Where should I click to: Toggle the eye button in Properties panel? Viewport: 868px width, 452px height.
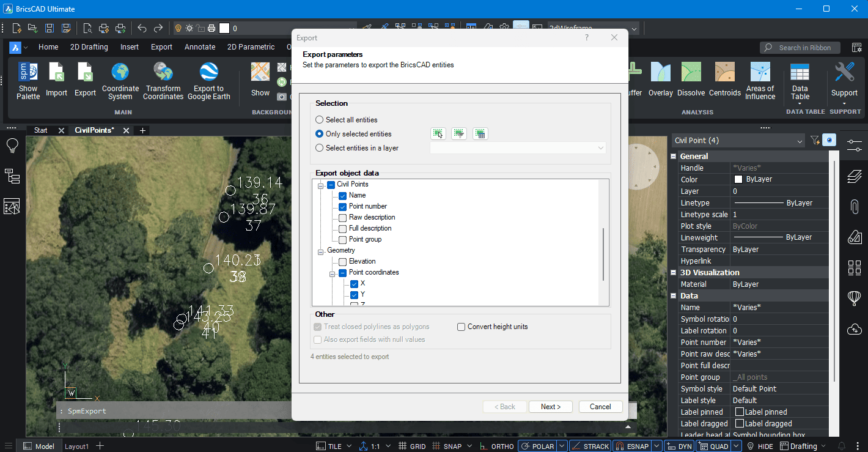pos(829,141)
